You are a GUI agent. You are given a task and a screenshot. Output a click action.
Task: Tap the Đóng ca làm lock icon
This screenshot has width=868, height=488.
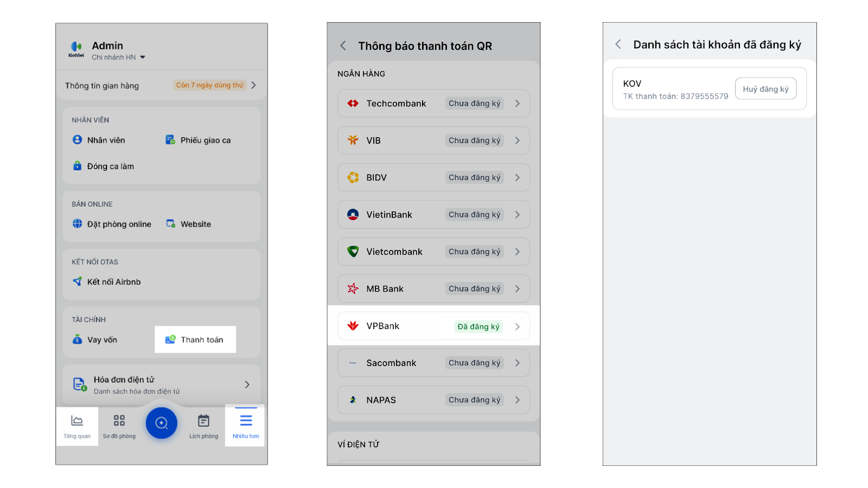[77, 166]
